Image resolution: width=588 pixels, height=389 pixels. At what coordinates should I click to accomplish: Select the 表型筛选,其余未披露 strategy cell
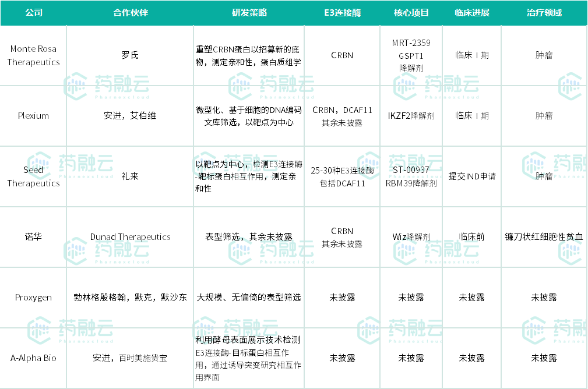249,237
